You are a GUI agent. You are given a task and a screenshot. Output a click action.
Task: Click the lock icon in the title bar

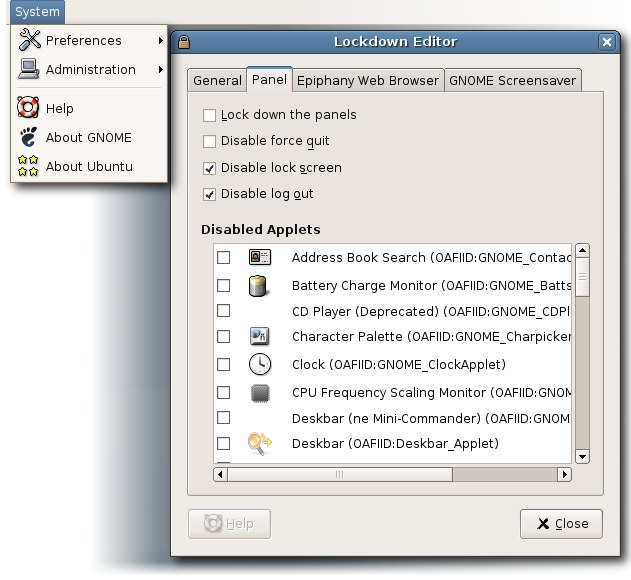(x=184, y=42)
